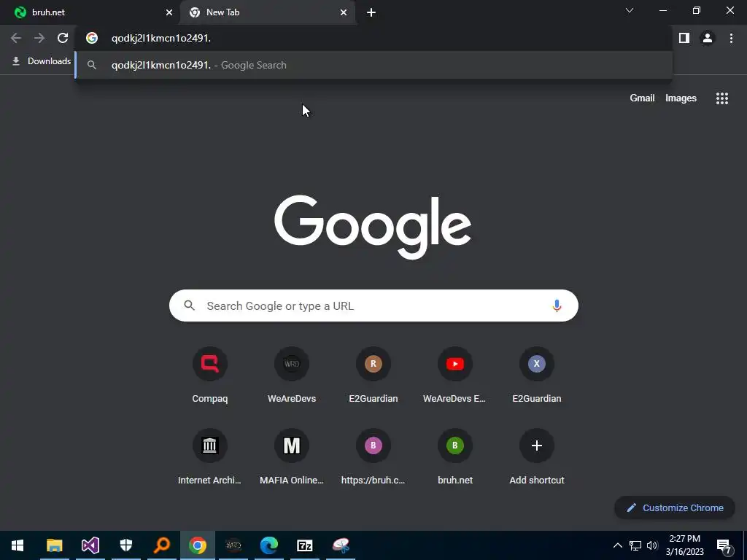
Task: Open the Internet Archive shortcut
Action: point(210,458)
